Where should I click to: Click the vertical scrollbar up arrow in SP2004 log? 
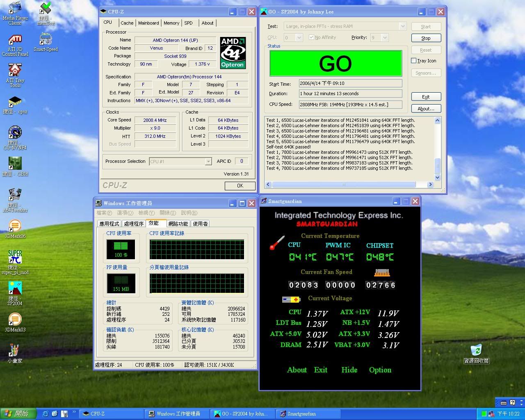coord(437,120)
